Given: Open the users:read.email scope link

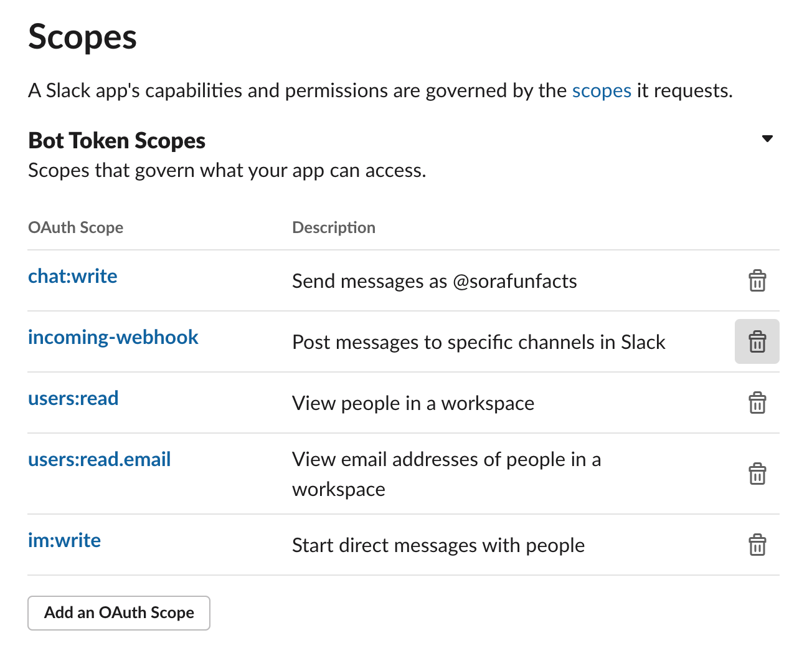Looking at the screenshot, I should click(100, 459).
